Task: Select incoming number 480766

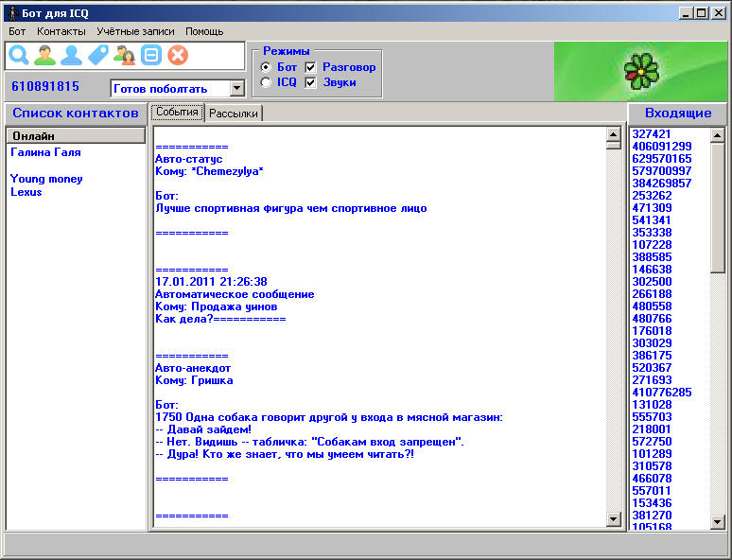Action: [652, 319]
